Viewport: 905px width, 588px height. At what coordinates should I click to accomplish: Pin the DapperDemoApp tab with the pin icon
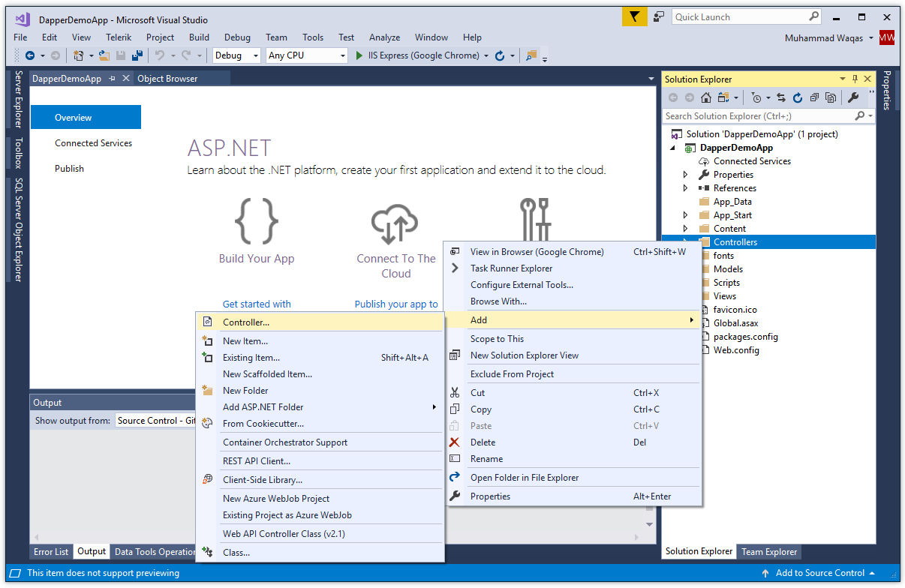click(113, 79)
